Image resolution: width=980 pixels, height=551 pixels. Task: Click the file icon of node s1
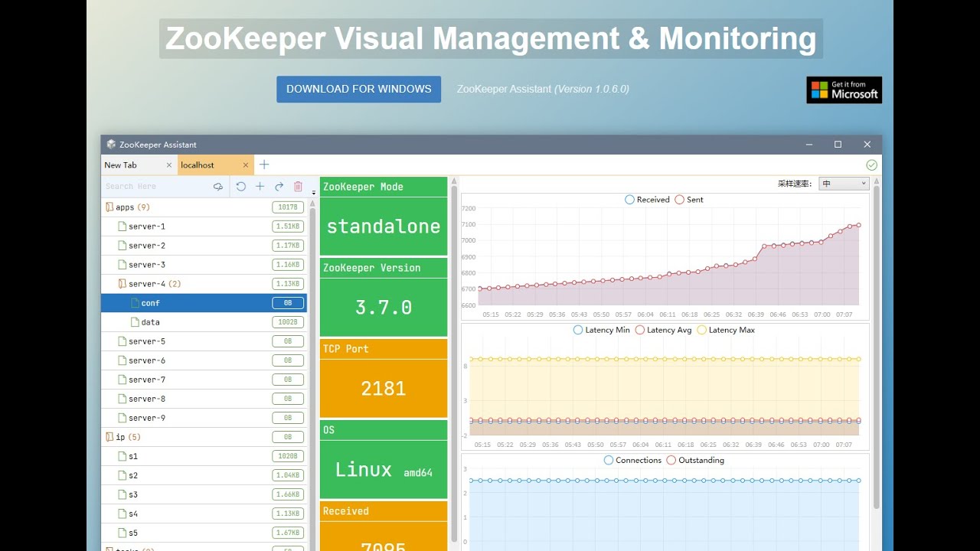(x=122, y=456)
